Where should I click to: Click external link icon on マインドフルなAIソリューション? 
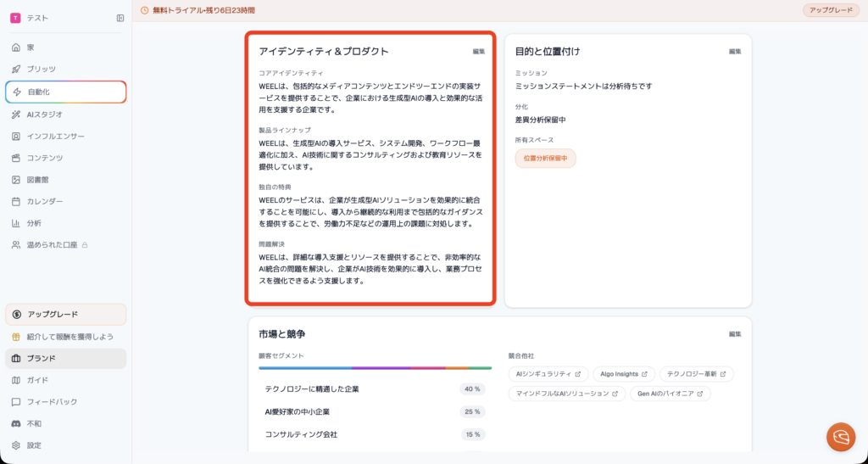pos(615,394)
